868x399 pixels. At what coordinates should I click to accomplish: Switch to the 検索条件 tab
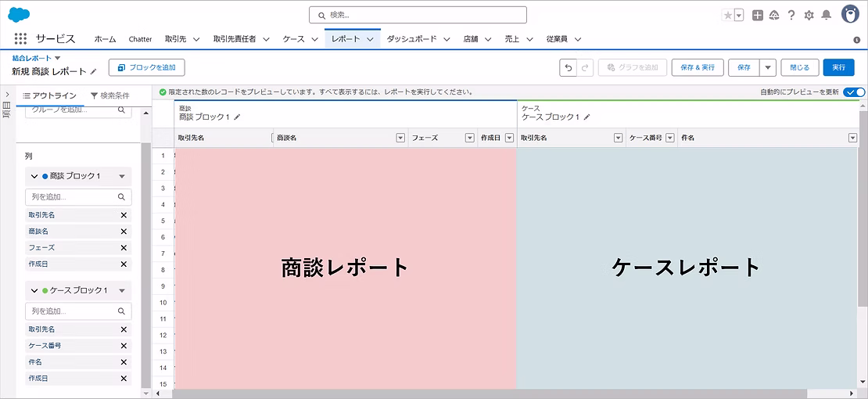pyautogui.click(x=110, y=95)
